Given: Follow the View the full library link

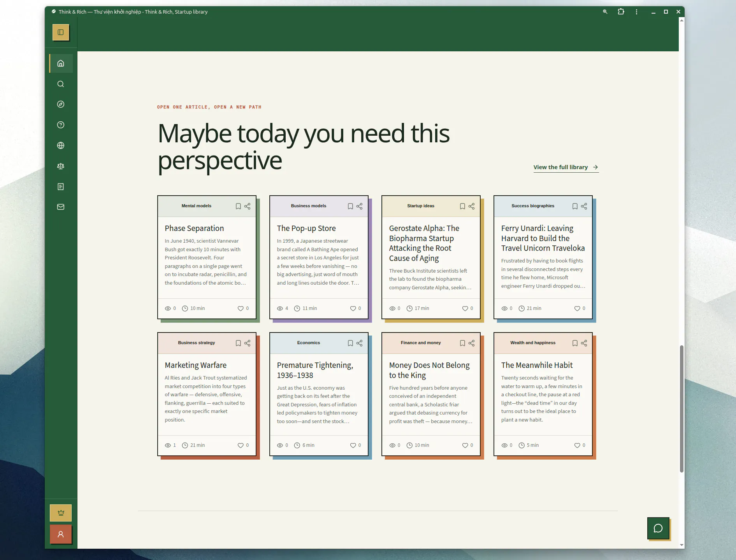Looking at the screenshot, I should point(566,167).
